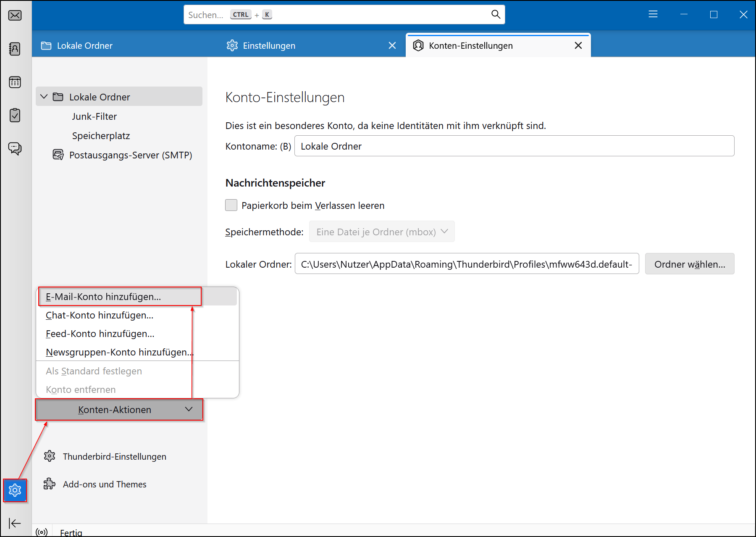The image size is (756, 537).
Task: Click the blue settings gear icon
Action: pyautogui.click(x=15, y=490)
